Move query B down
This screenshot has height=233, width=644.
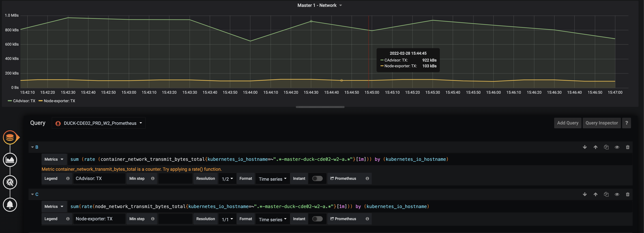coord(585,147)
